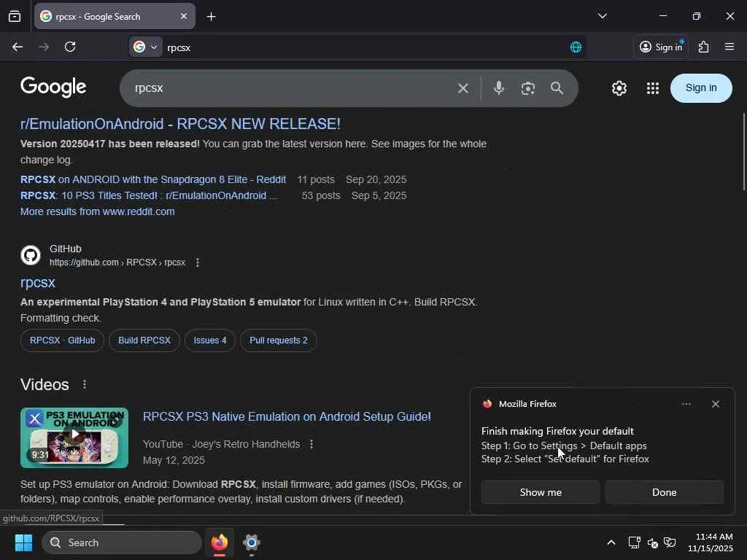
Task: Click the Issues 4 chip
Action: (210, 341)
